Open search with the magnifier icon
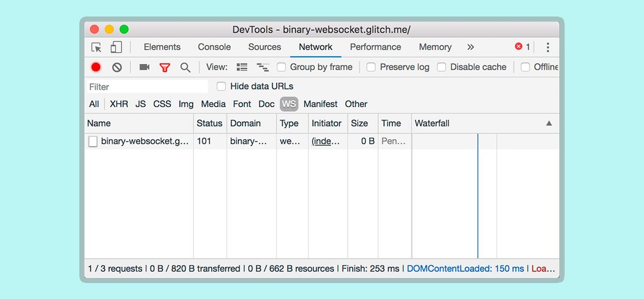This screenshot has height=299, width=644. point(185,68)
